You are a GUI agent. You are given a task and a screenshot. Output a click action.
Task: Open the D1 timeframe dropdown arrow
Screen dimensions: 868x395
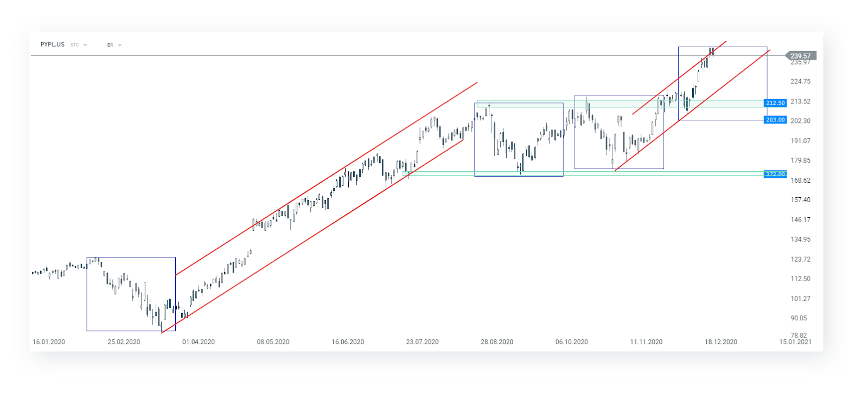119,46
